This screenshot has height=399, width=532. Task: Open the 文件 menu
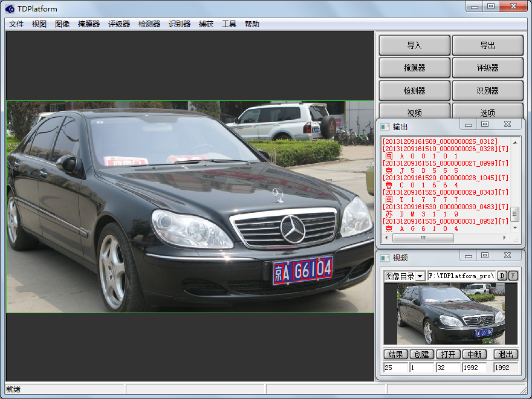16,24
